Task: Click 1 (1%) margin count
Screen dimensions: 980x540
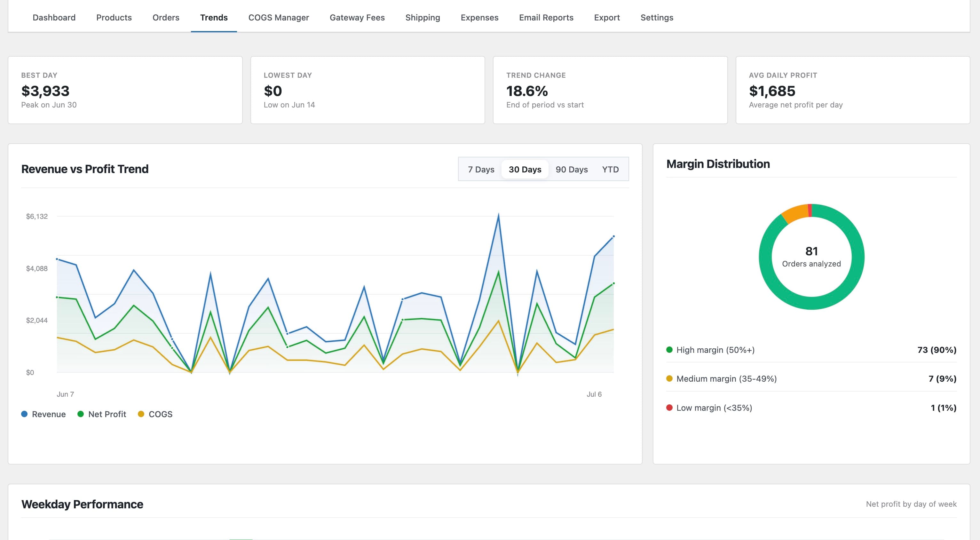Action: click(944, 408)
